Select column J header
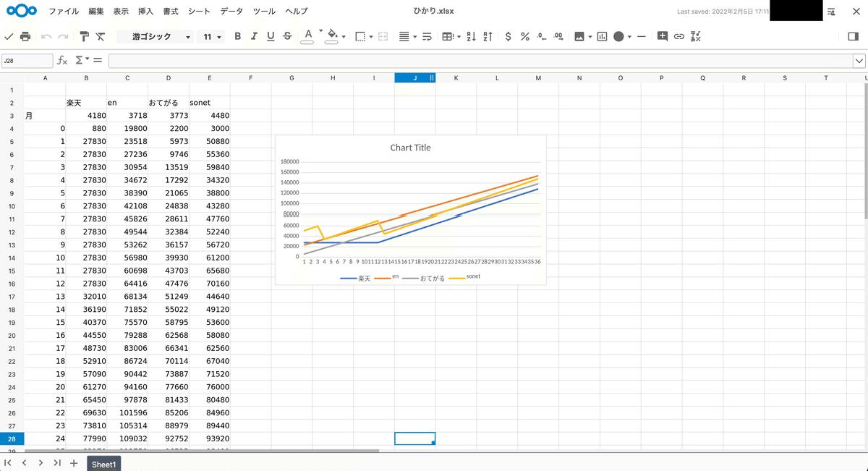The height and width of the screenshot is (471, 868). (x=414, y=77)
